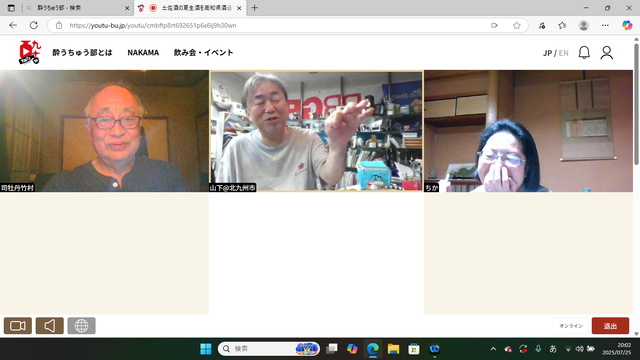Viewport: 640px width, 360px height.
Task: Click the taskbar 検索 search box
Action: coord(269,349)
